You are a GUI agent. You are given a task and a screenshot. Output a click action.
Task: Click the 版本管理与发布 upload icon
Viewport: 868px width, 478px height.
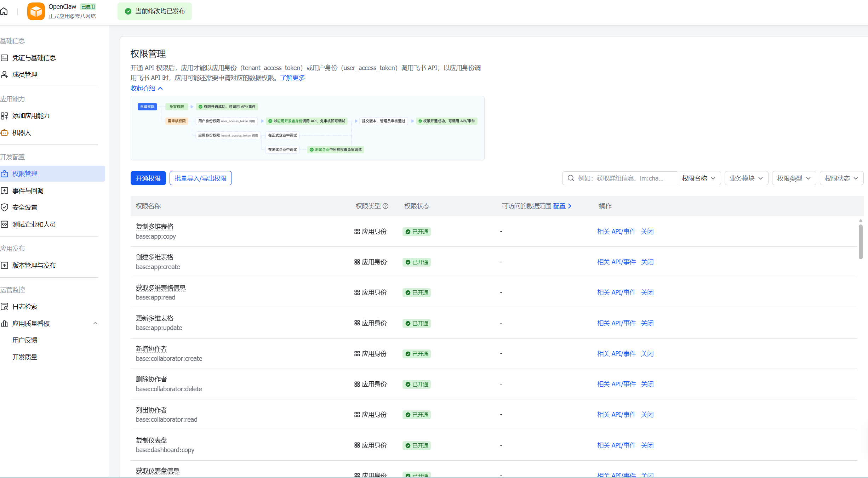pyautogui.click(x=4, y=266)
